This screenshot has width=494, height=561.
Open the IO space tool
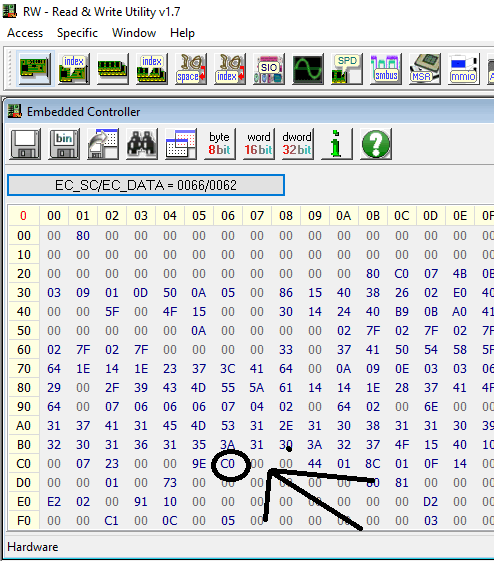point(191,69)
